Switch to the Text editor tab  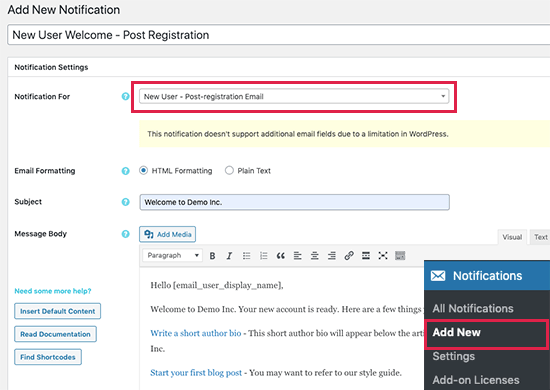pos(541,237)
